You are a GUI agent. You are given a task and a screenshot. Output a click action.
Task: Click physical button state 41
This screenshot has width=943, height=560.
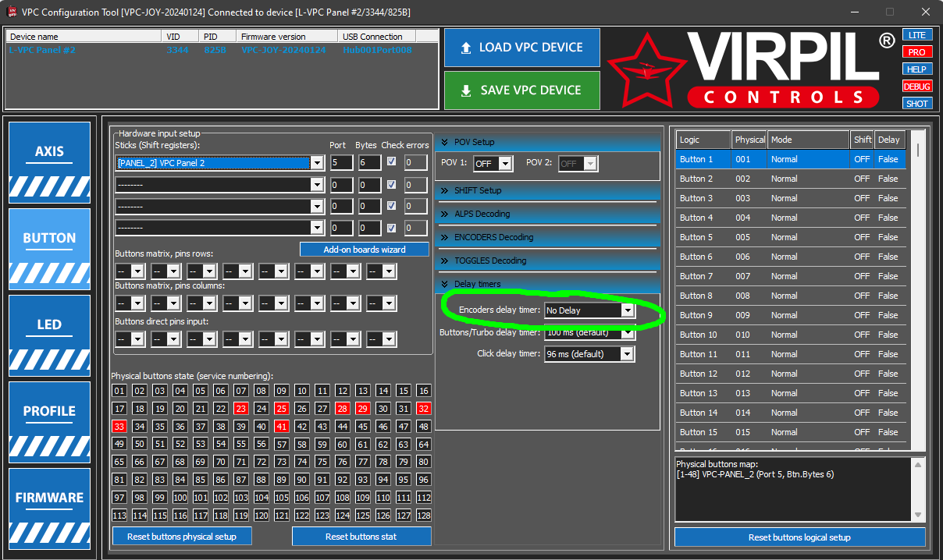pos(281,427)
